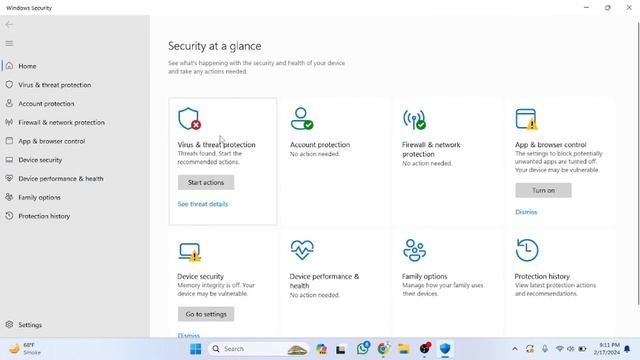640x360 pixels.
Task: Show hidden system tray icons
Action: (x=515, y=349)
